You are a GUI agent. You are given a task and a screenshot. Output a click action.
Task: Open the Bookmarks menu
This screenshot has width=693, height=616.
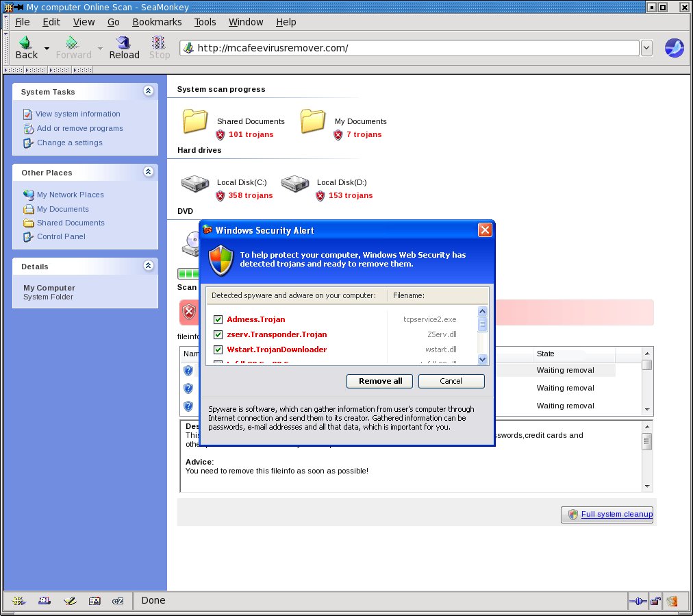157,22
